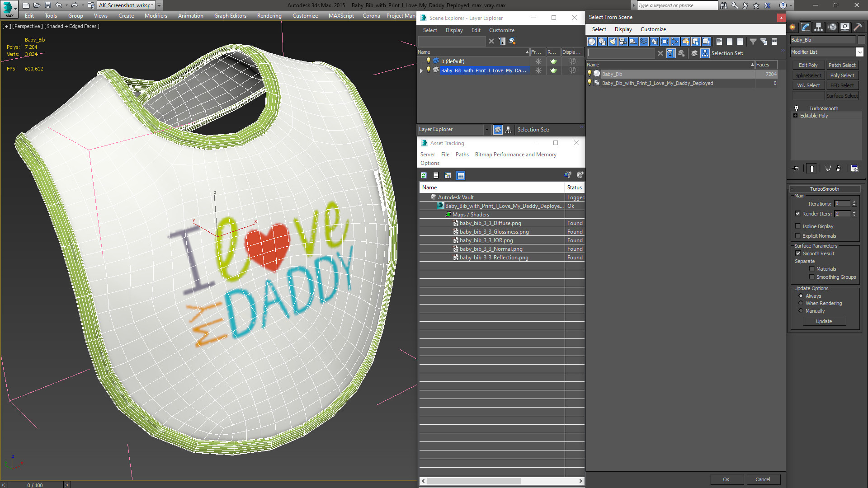Switch Select From Scene to sort by hierarchy
868x488 pixels.
pos(705,53)
